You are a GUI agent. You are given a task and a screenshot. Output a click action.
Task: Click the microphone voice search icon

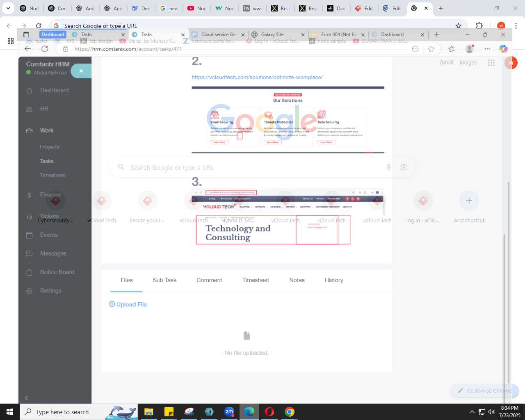(388, 167)
